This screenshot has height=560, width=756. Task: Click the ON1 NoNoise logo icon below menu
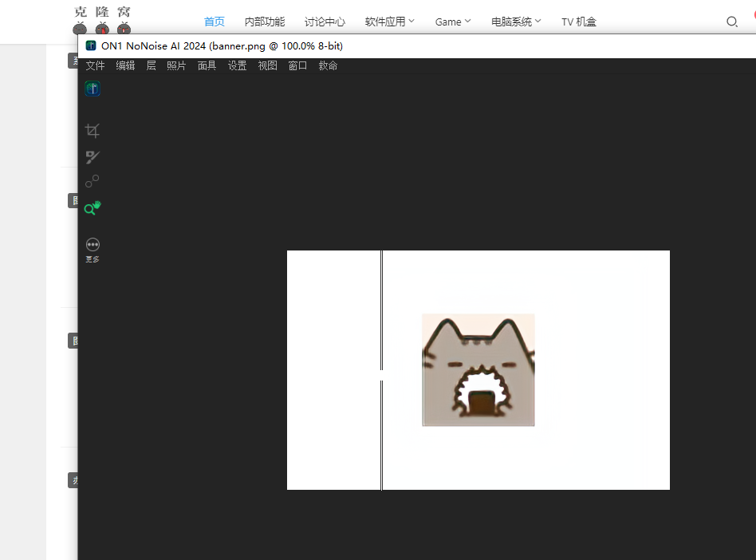coord(93,89)
